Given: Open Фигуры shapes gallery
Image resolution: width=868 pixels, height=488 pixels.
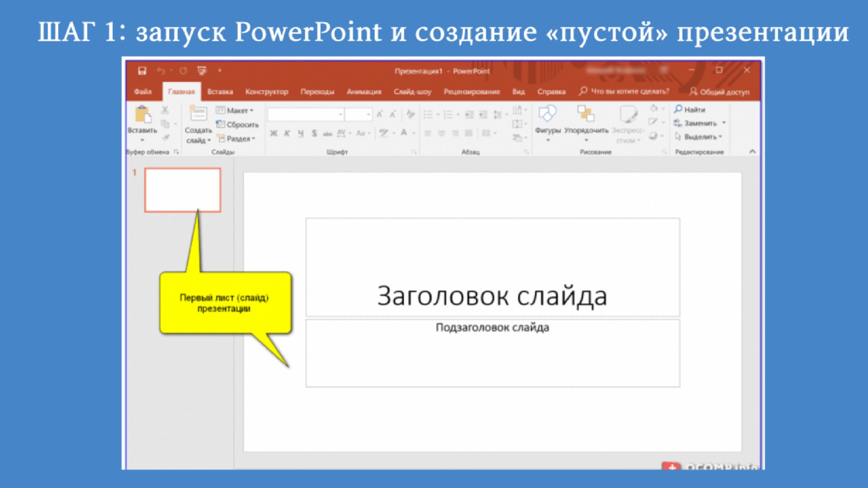Looking at the screenshot, I should tap(548, 123).
